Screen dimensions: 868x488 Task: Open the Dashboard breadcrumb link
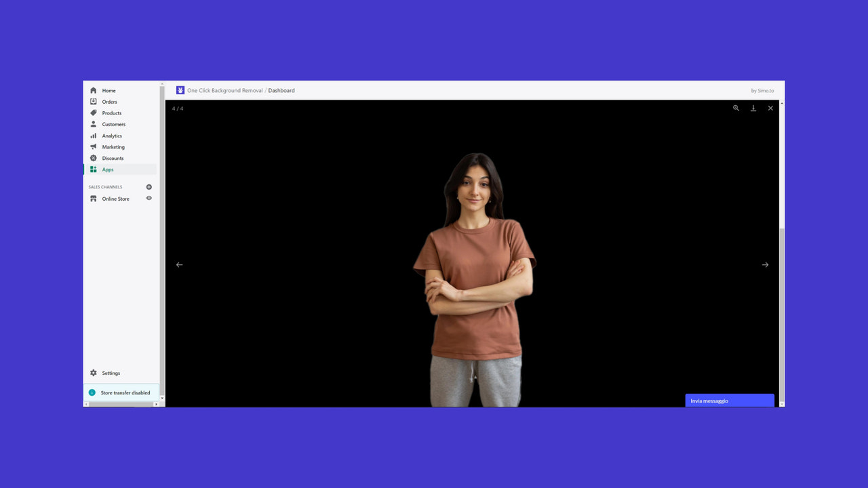(x=281, y=89)
